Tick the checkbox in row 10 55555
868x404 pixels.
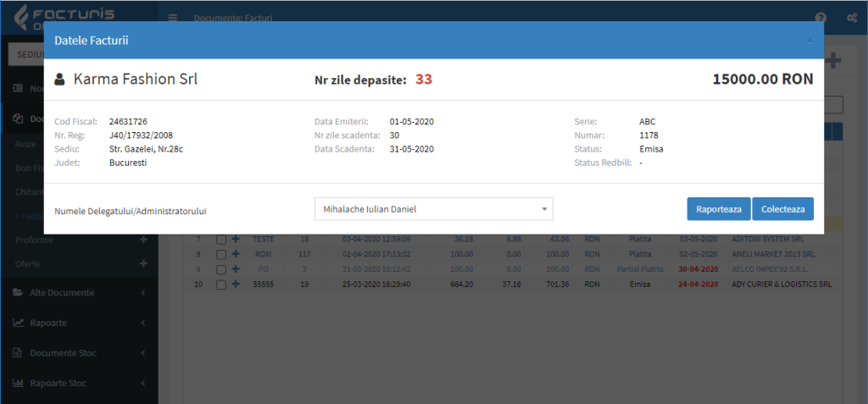(x=221, y=285)
